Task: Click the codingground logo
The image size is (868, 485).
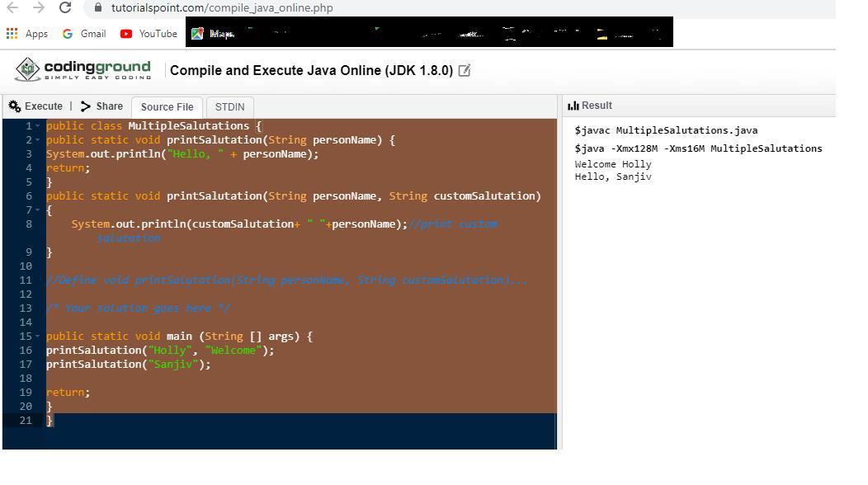Action: [83, 70]
